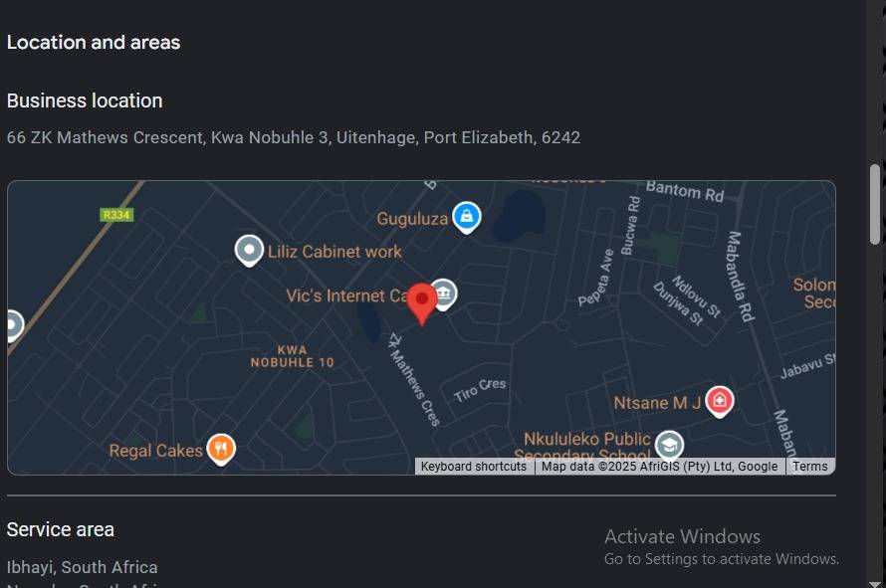Click the Liliz Cabinet work place pin
Image resolution: width=886 pixels, height=588 pixels.
pyautogui.click(x=248, y=249)
